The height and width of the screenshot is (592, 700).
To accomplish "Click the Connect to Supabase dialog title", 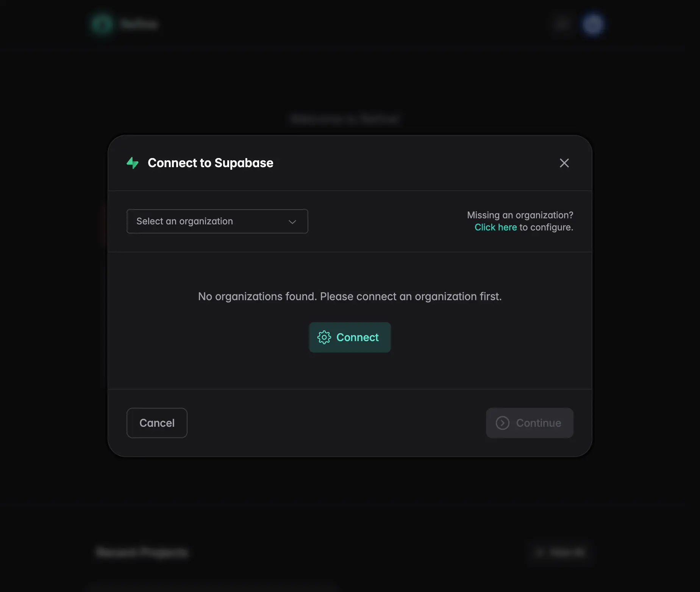I will click(x=210, y=163).
